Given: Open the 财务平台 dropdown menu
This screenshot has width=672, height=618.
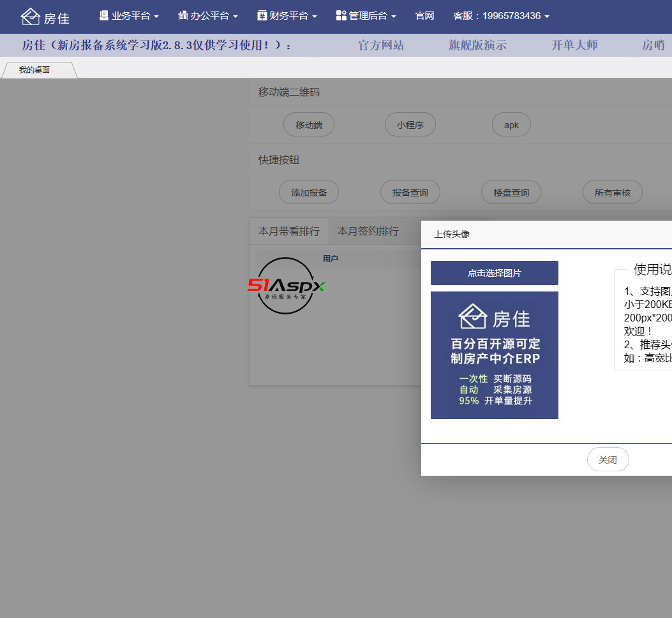Looking at the screenshot, I should coord(287,17).
